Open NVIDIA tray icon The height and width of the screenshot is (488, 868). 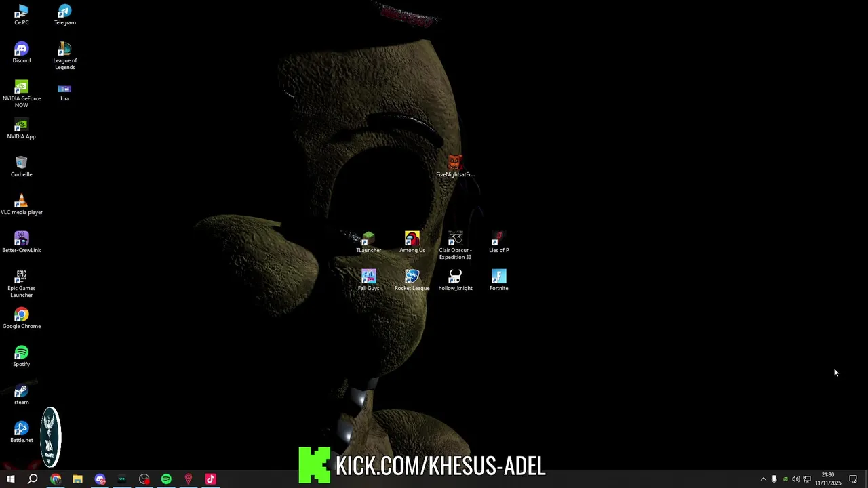[x=785, y=479]
